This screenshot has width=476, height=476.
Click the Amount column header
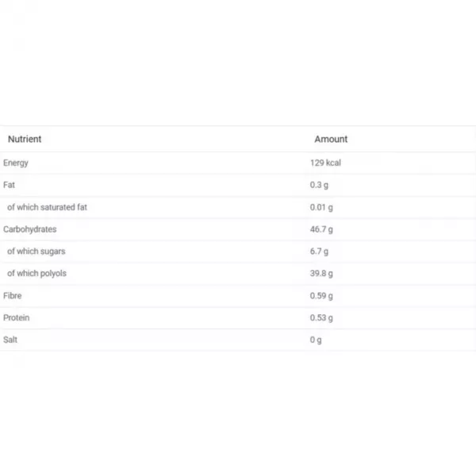[331, 139]
